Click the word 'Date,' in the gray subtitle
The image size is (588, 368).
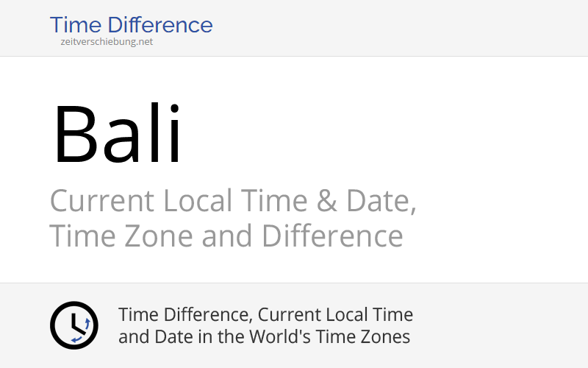click(381, 201)
